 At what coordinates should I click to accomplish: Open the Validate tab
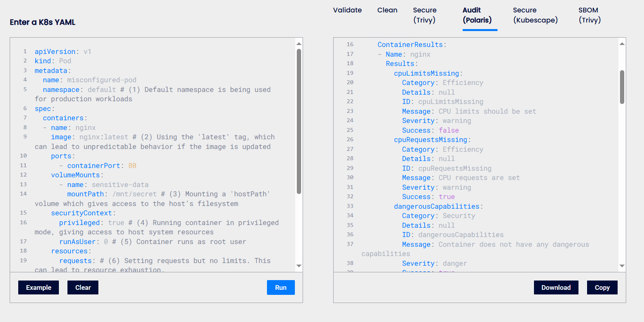pos(347,10)
